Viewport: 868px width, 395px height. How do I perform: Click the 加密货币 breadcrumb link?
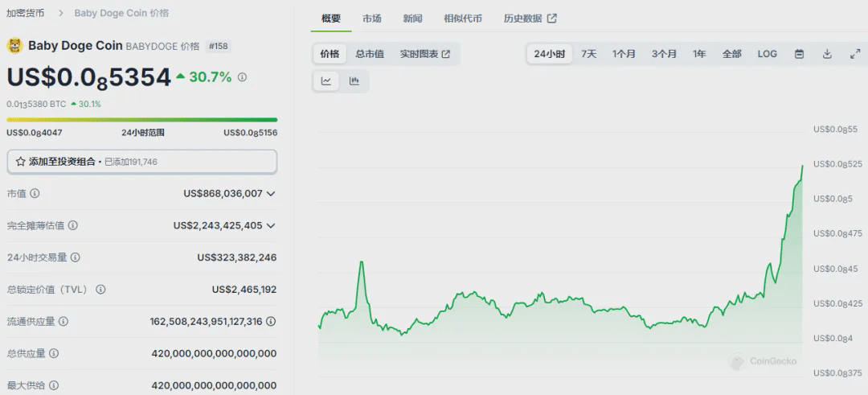click(26, 13)
